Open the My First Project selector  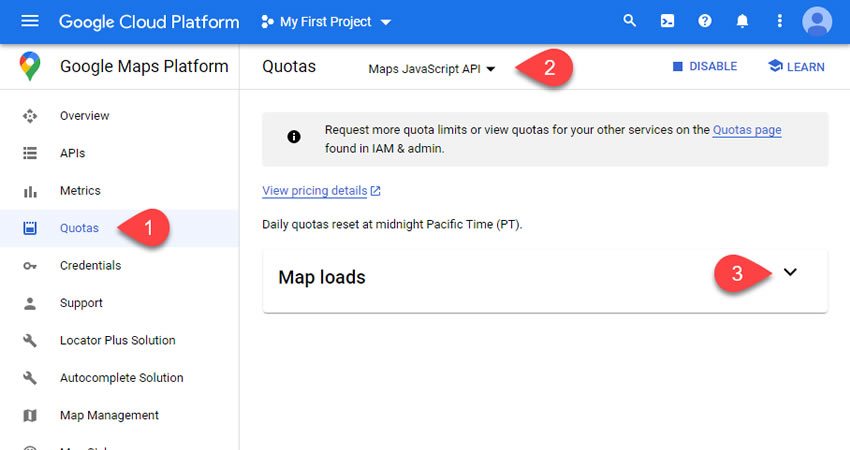(x=326, y=21)
